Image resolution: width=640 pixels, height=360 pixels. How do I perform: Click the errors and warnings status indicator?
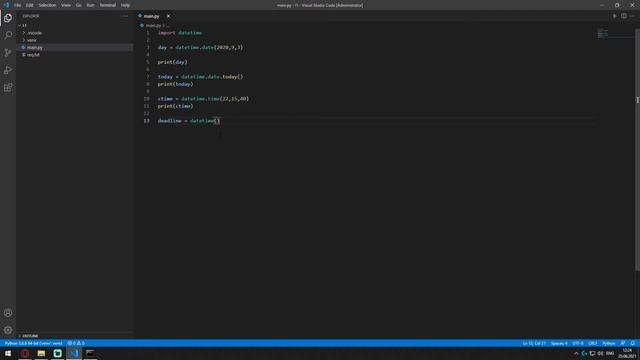(76, 343)
